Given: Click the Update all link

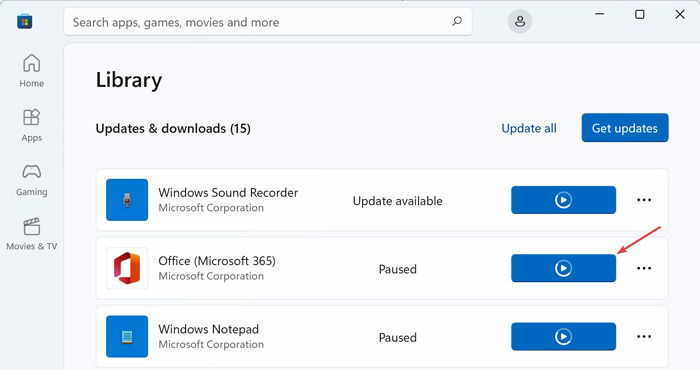Looking at the screenshot, I should [529, 129].
